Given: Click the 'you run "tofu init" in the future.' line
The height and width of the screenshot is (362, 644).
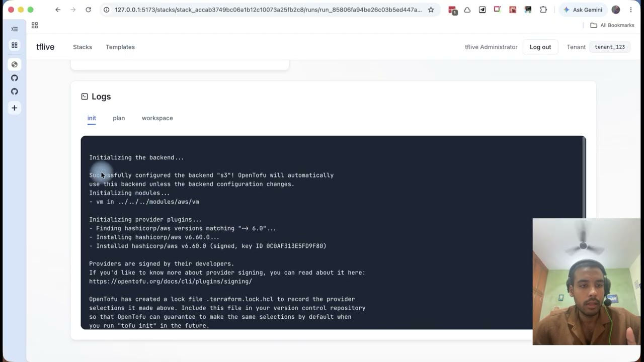Looking at the screenshot, I should pos(149,326).
